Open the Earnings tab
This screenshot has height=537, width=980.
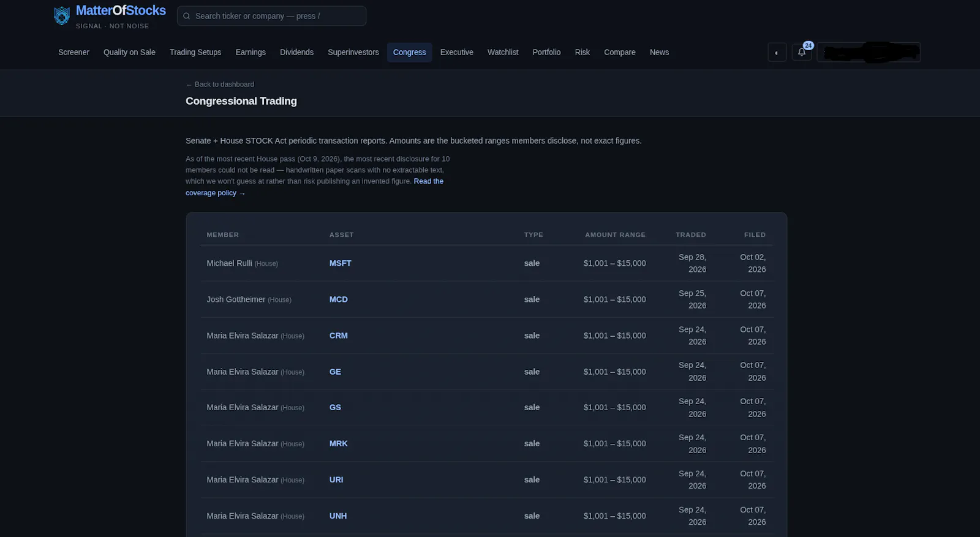251,52
